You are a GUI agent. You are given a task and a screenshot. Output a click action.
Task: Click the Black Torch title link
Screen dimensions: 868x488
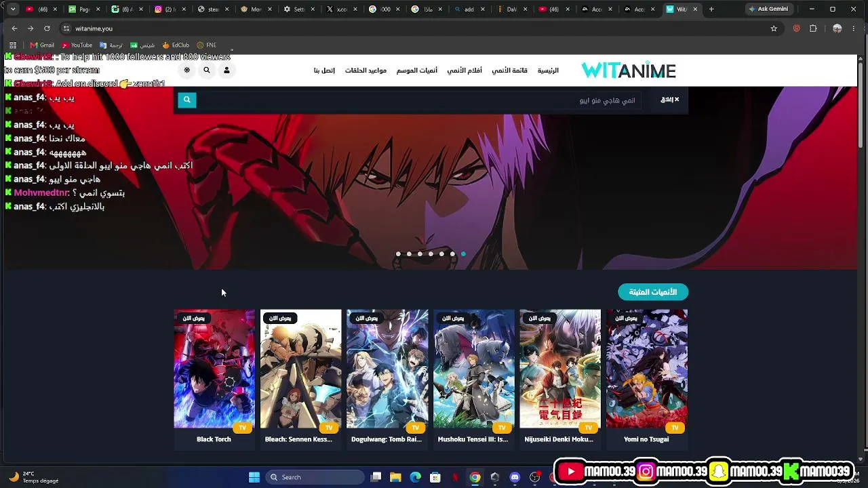click(x=214, y=439)
